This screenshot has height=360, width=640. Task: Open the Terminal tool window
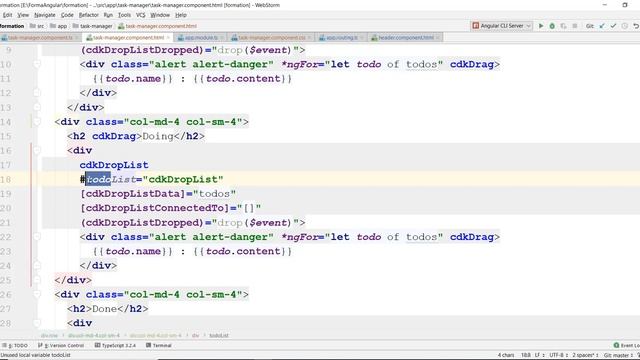[159, 345]
